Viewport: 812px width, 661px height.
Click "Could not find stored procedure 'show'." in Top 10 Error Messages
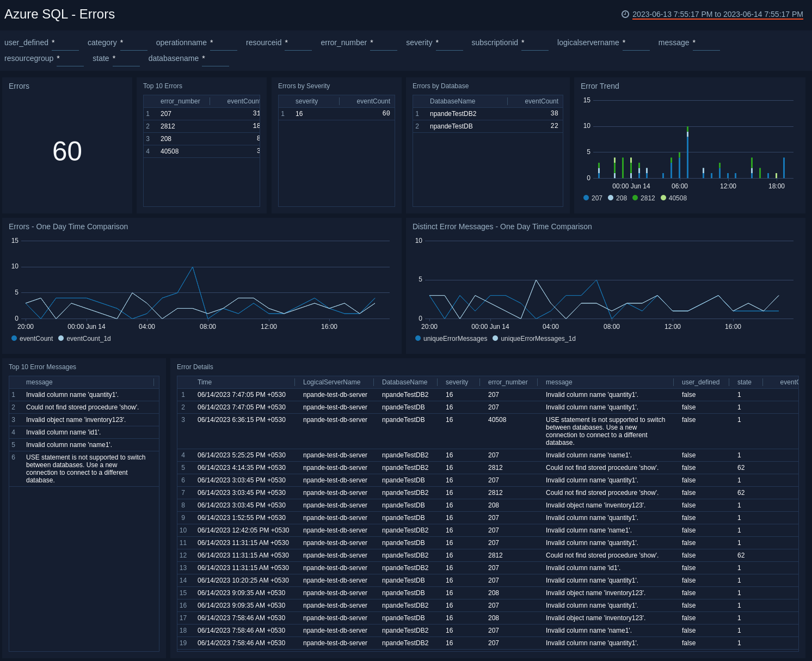click(x=82, y=407)
